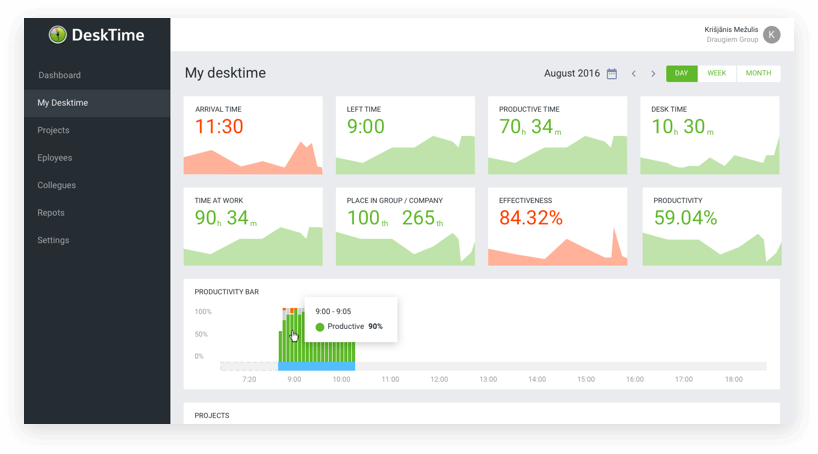Click the Productive 90% tooltip entry
The image size is (818, 454).
coord(350,327)
